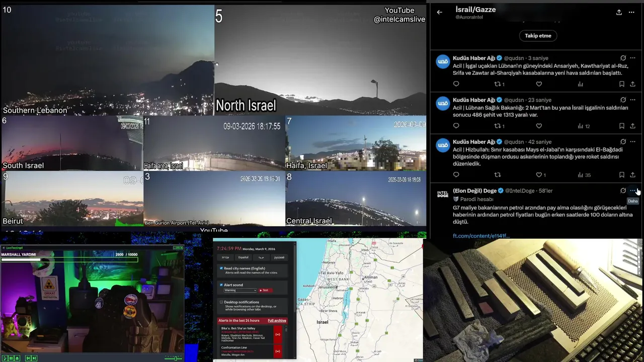Screen dimensions: 644x362
Task: Enable Desktop notifications checkbox
Action: (x=221, y=302)
